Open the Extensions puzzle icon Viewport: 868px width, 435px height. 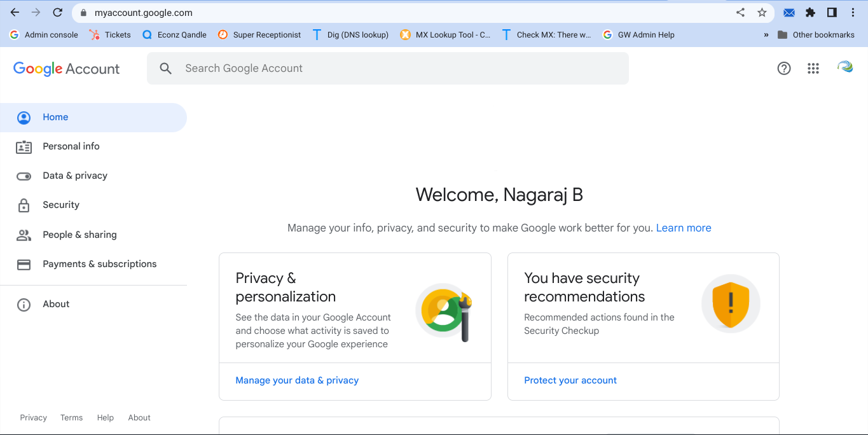pyautogui.click(x=810, y=12)
